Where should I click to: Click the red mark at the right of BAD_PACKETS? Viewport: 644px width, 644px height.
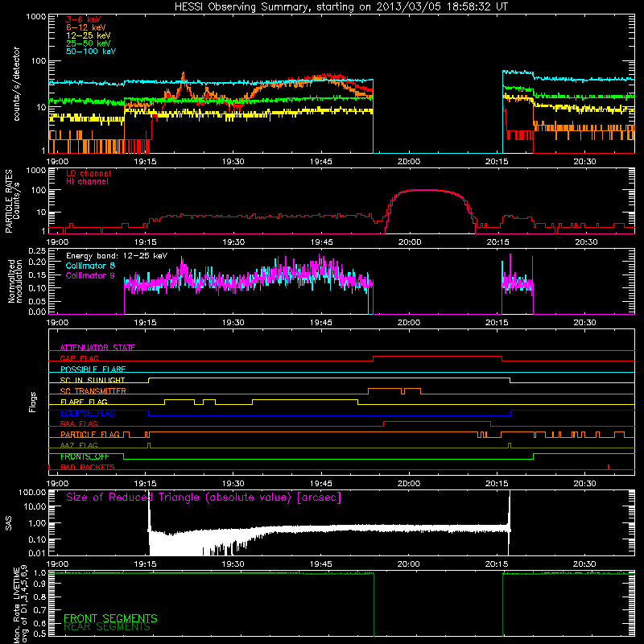point(609,467)
